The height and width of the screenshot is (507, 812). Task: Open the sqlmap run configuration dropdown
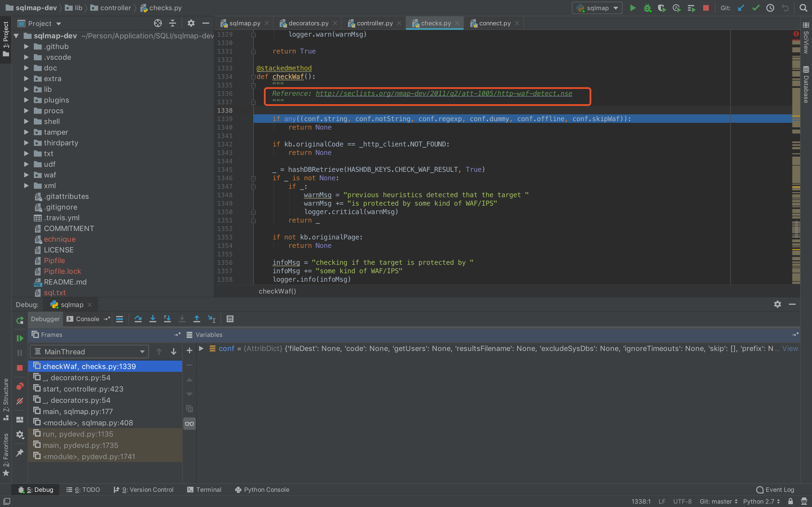point(597,8)
